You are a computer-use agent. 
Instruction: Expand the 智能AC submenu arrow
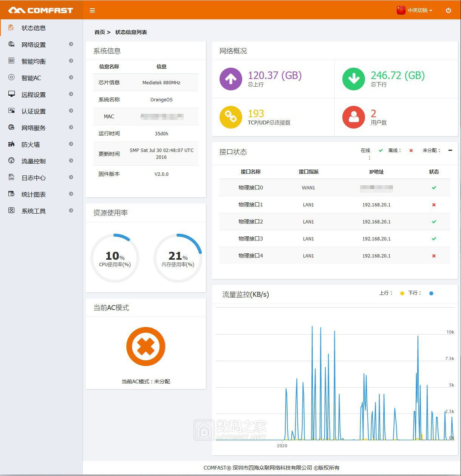71,78
